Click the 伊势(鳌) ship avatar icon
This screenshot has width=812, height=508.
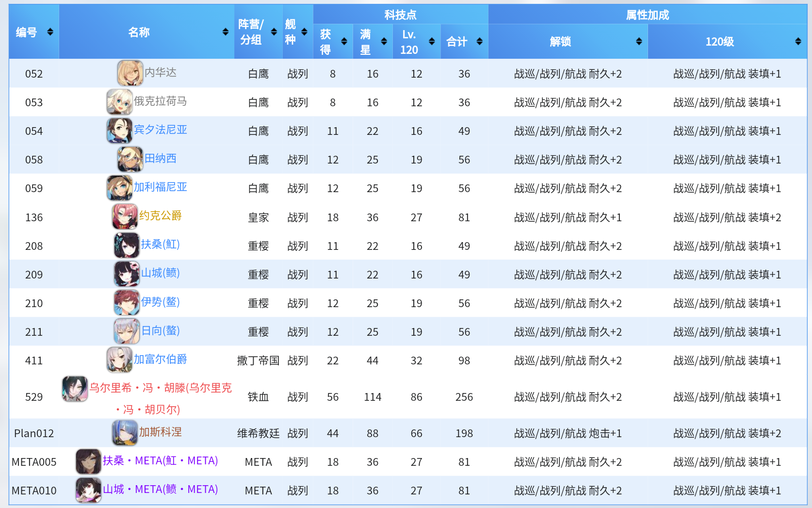coord(127,302)
